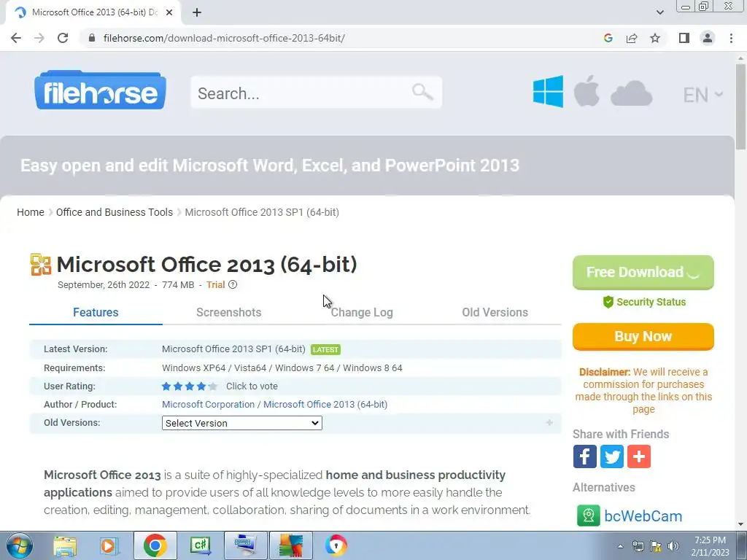
Task: Open Office and Business Tools breadcrumb
Action: coord(115,212)
